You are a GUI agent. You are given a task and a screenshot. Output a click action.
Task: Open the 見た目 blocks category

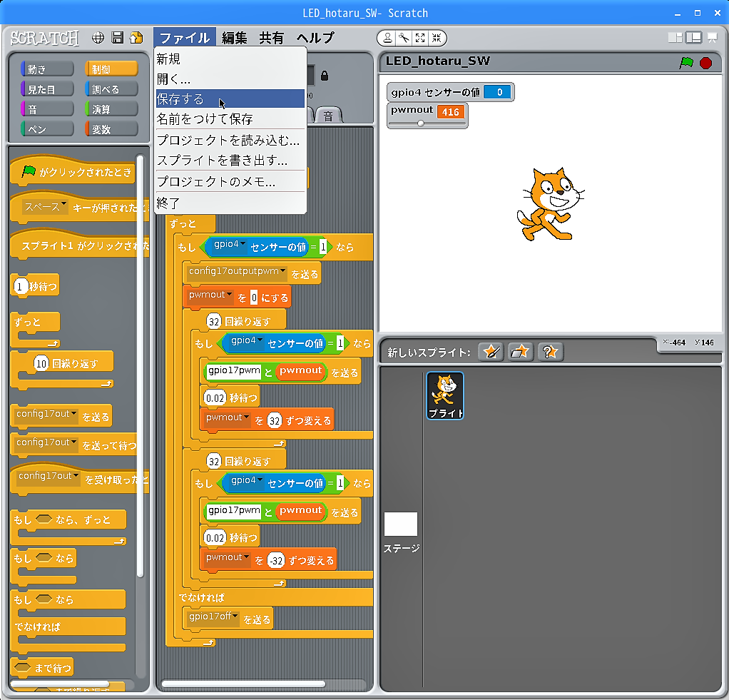47,88
